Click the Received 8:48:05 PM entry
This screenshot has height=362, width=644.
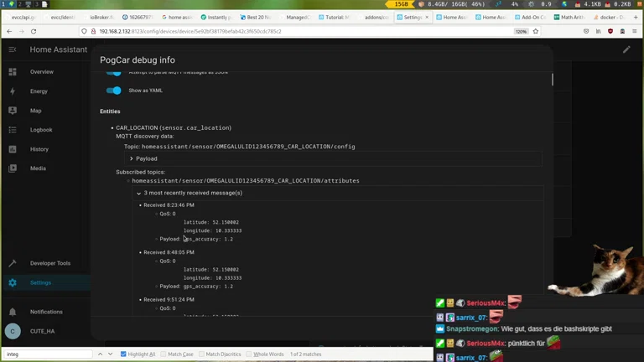[x=169, y=252]
